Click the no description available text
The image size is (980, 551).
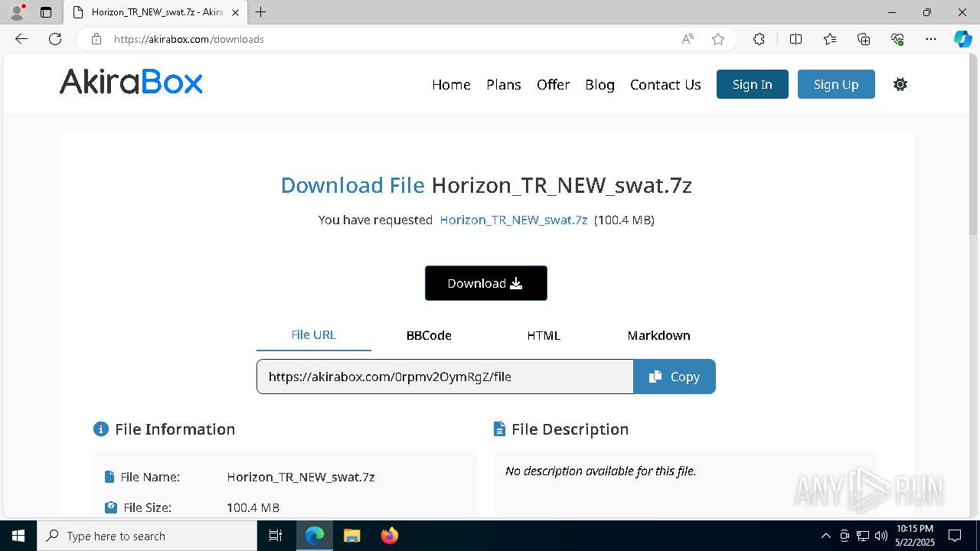[601, 471]
